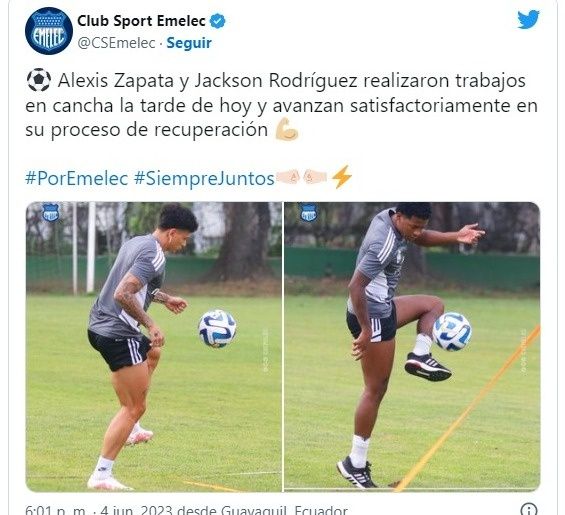Image resolution: width=565 pixels, height=515 pixels.
Task: Click the info icon beside the timestamp
Action: click(x=529, y=510)
